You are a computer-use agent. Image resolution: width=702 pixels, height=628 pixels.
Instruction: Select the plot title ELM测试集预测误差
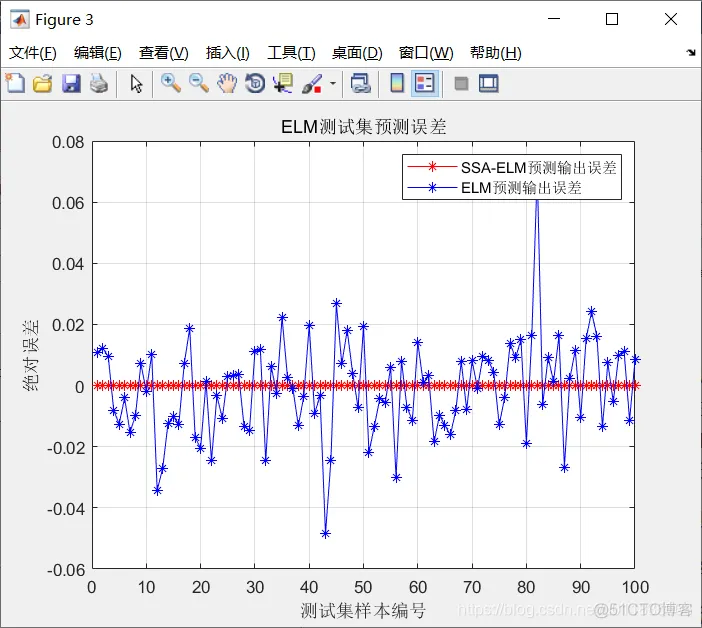coord(364,127)
